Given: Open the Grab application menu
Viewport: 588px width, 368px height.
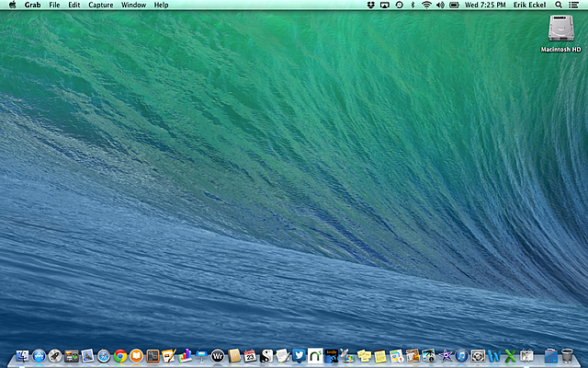Looking at the screenshot, I should tap(33, 5).
